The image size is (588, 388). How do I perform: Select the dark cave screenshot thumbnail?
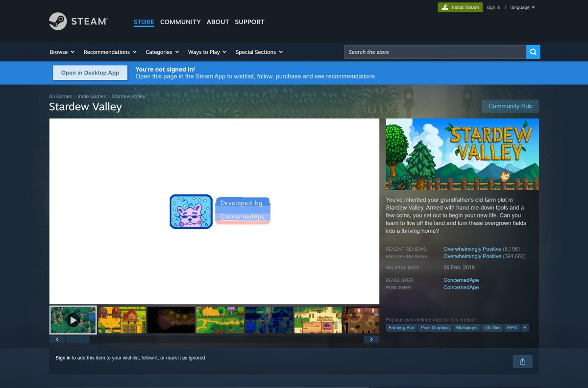pyautogui.click(x=171, y=320)
